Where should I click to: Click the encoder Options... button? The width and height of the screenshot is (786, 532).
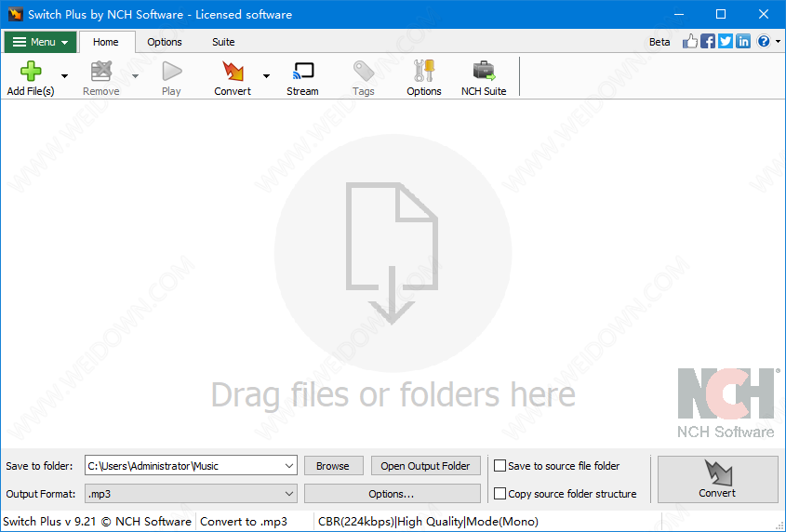tap(392, 494)
